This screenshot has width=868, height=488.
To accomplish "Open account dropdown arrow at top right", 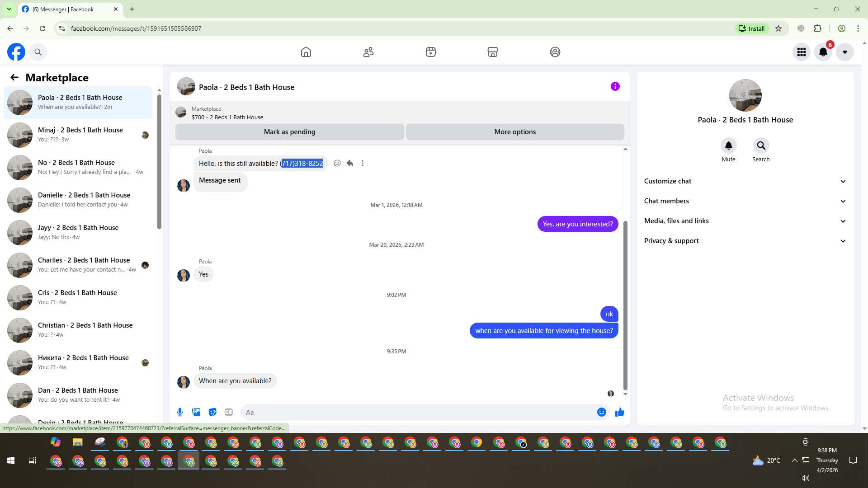I will [x=845, y=52].
